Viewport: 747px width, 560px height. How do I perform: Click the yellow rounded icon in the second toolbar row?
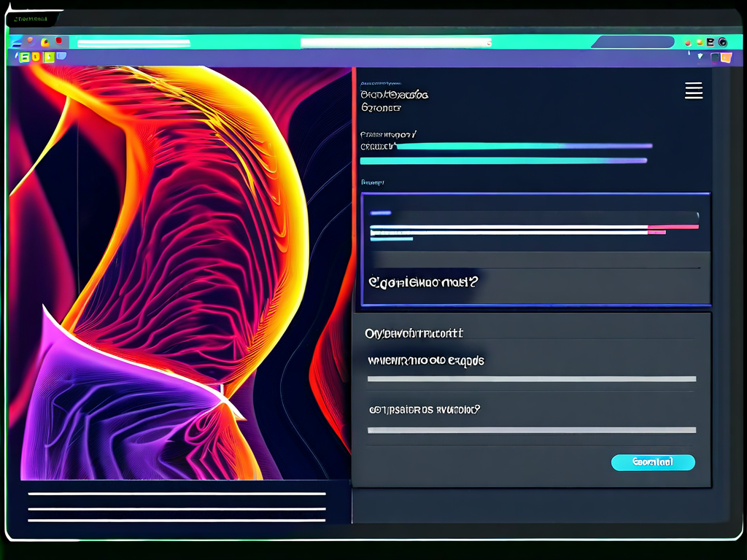(36, 58)
